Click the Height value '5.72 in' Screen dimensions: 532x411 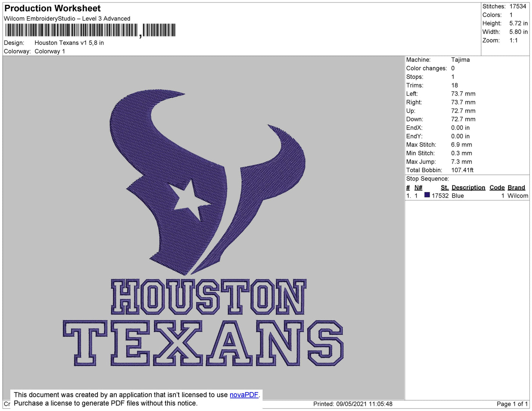518,23
